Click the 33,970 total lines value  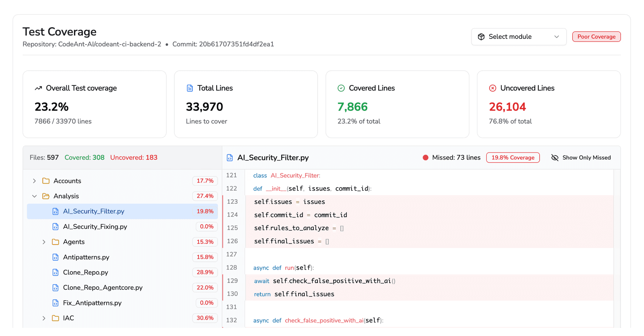point(204,107)
